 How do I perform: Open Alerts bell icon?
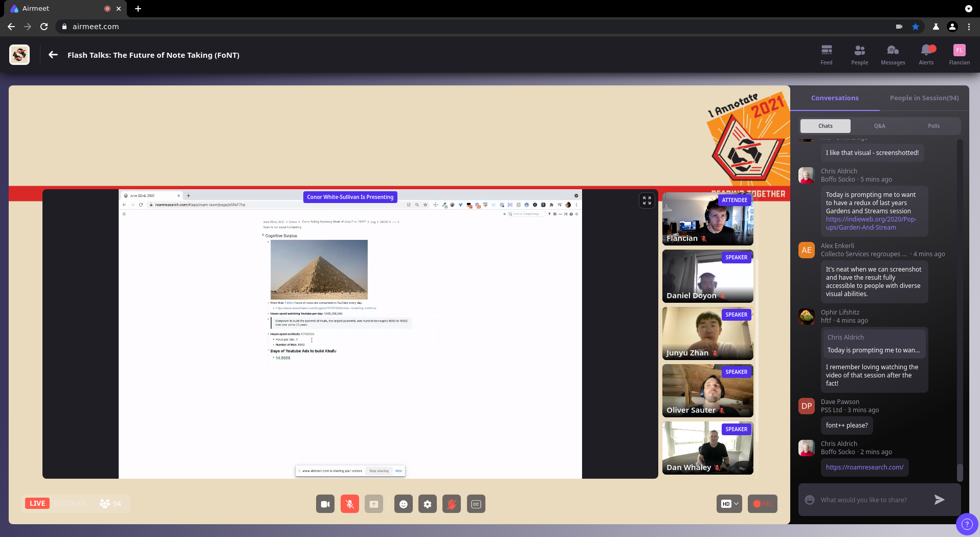point(926,55)
